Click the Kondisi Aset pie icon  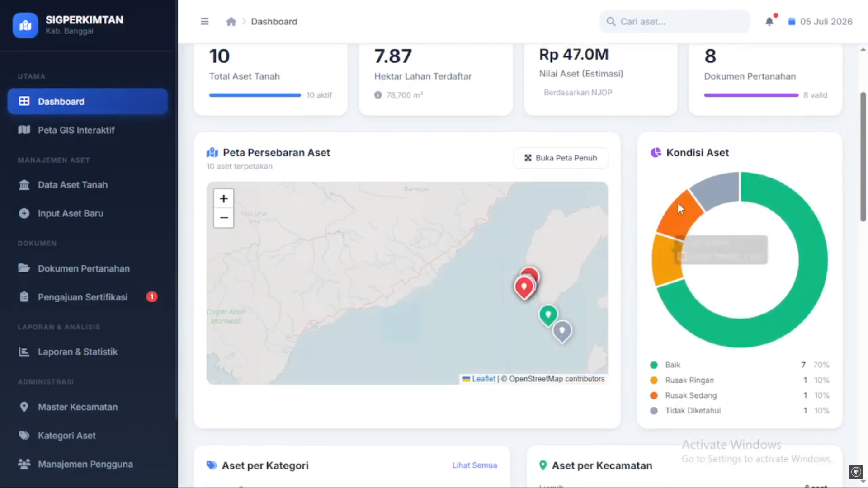point(656,153)
